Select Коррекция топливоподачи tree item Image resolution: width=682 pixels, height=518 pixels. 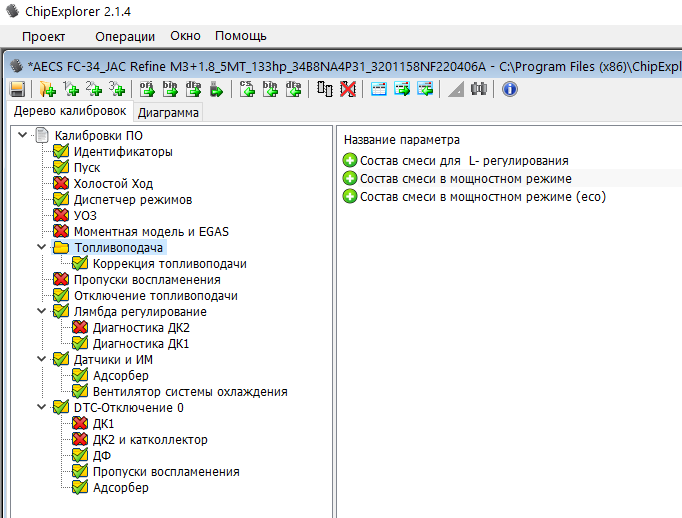point(169,264)
